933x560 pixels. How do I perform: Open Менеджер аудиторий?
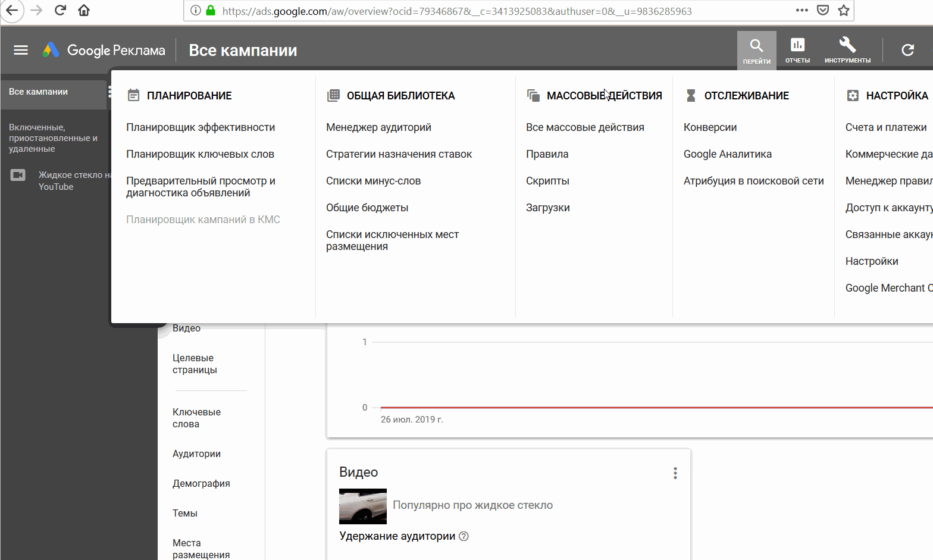378,127
